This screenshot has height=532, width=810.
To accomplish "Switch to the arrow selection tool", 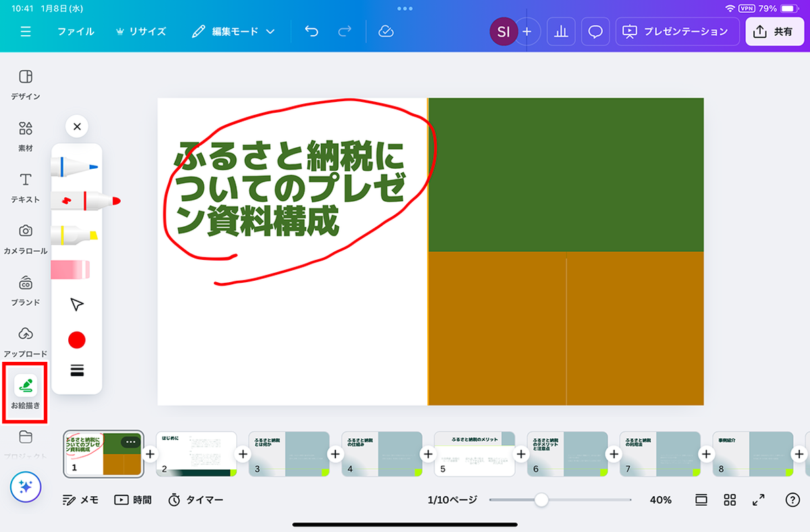I will (77, 305).
